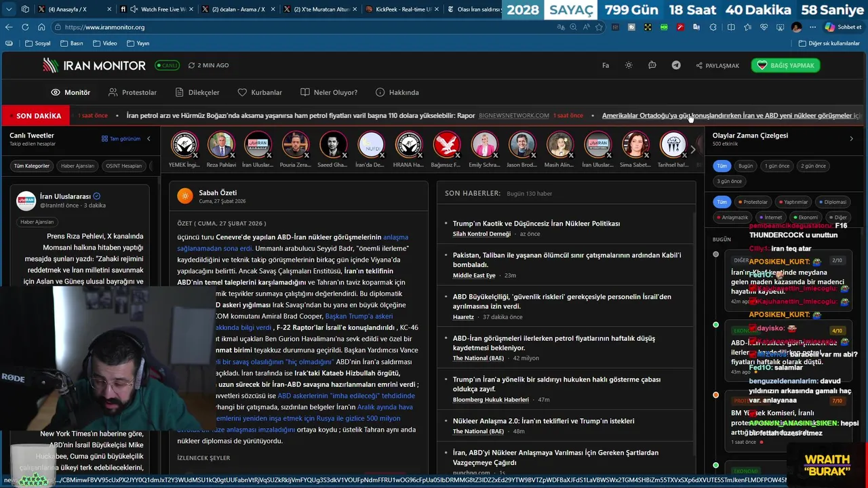Switch to the Anasayfa / X browser tab
Viewport: 868px width, 488px height.
click(x=72, y=9)
